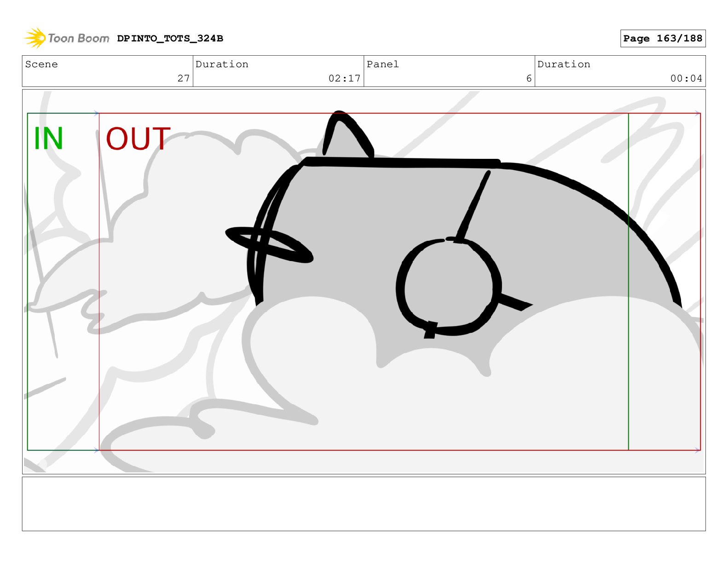Select the project title DPINTO_TOTS_324B
728x564 pixels.
170,39
